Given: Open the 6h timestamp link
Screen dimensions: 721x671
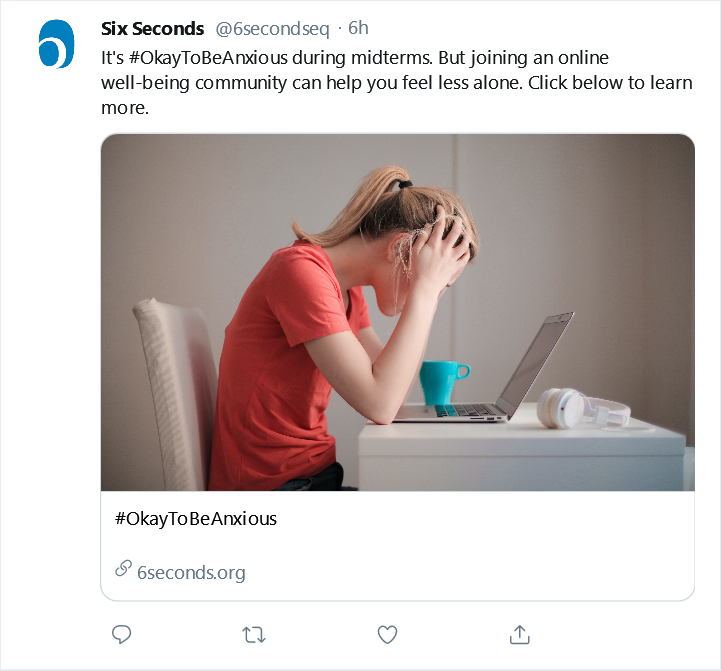Looking at the screenshot, I should (x=359, y=29).
